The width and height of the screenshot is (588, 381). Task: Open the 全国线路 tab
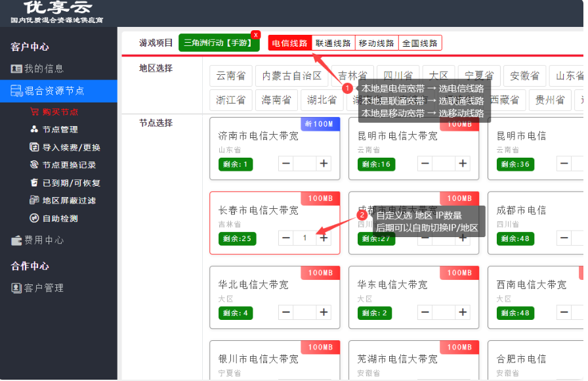(x=418, y=42)
